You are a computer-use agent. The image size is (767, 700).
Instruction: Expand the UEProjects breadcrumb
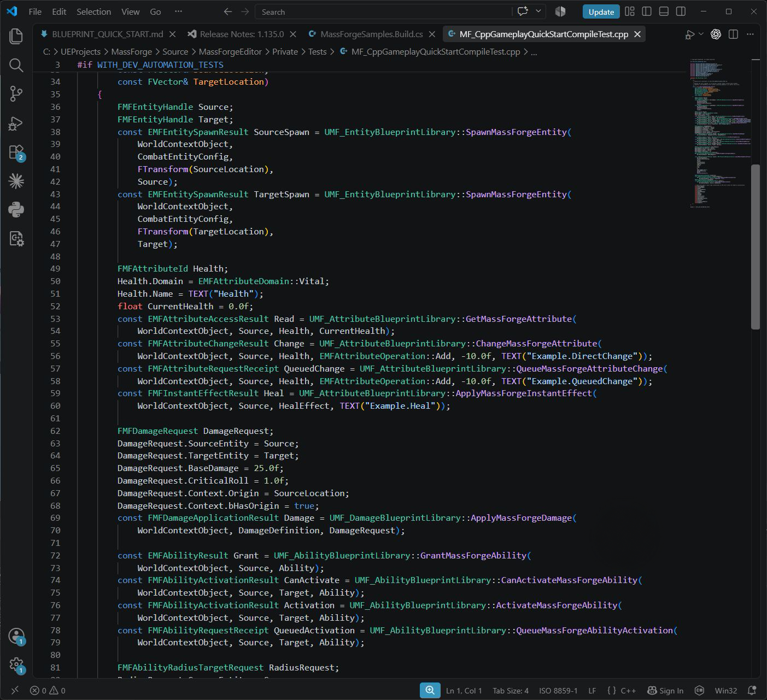click(x=80, y=51)
